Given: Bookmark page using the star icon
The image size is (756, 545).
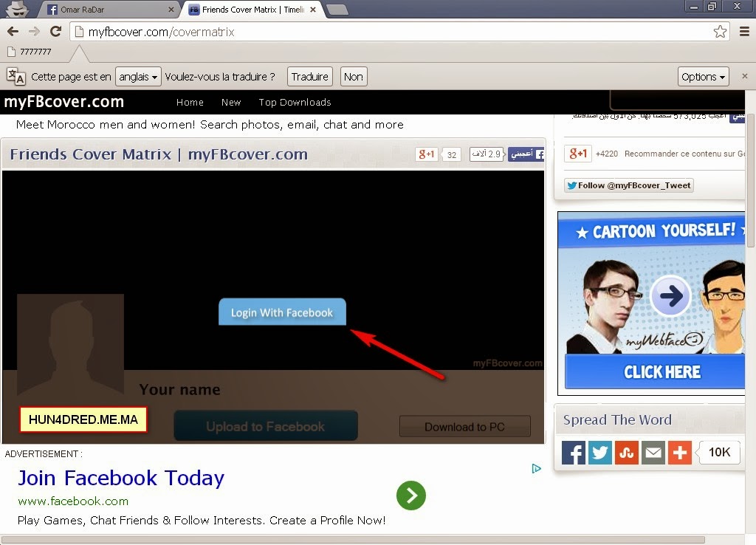Looking at the screenshot, I should point(720,32).
